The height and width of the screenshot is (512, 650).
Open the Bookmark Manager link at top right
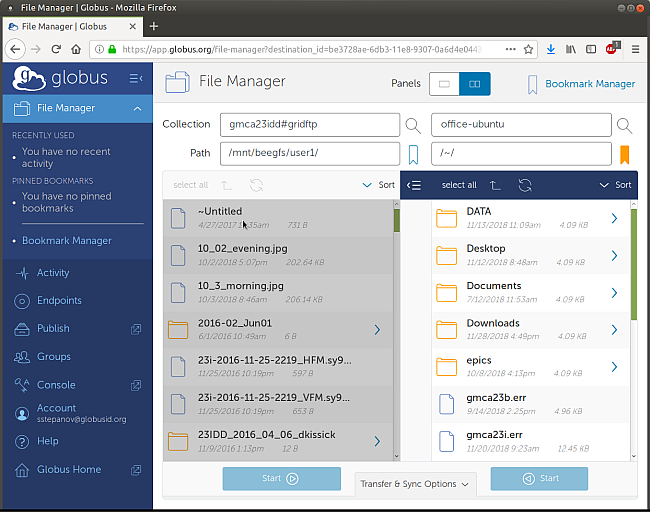[x=590, y=84]
